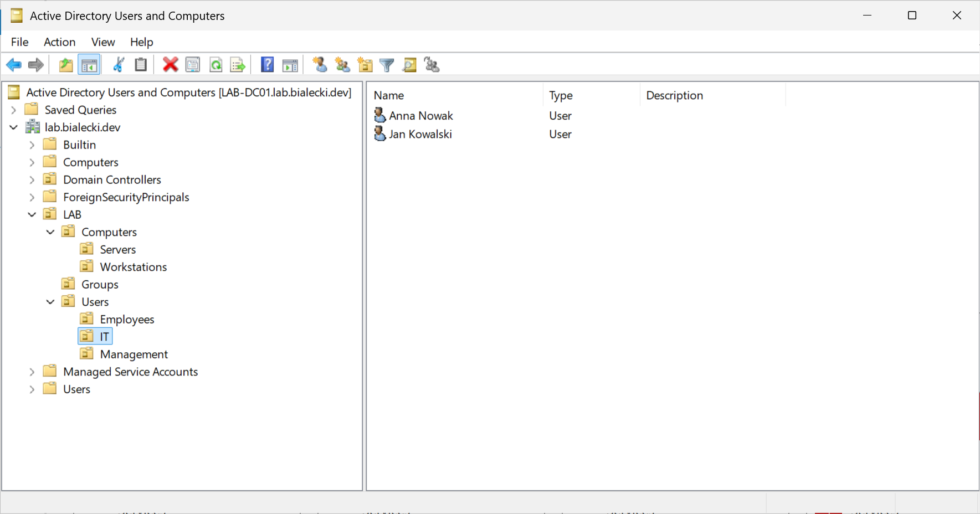980x514 pixels.
Task: Open the File menu
Action: tap(19, 42)
